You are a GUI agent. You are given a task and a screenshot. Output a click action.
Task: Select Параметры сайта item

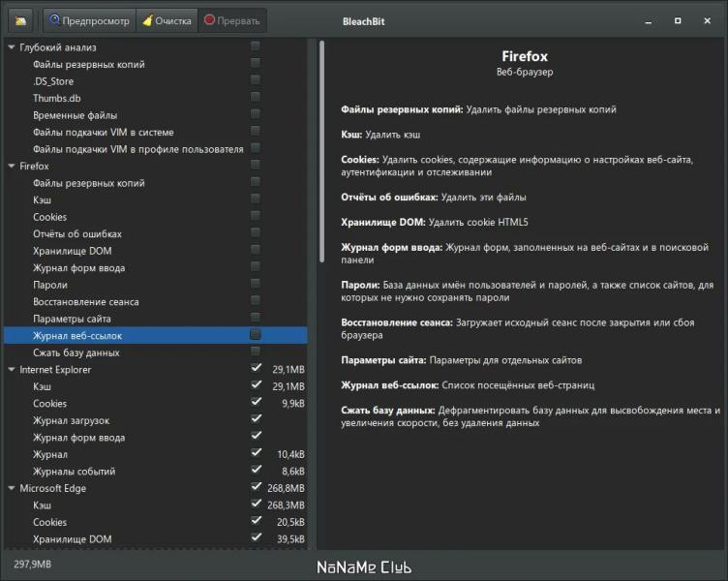156,319
